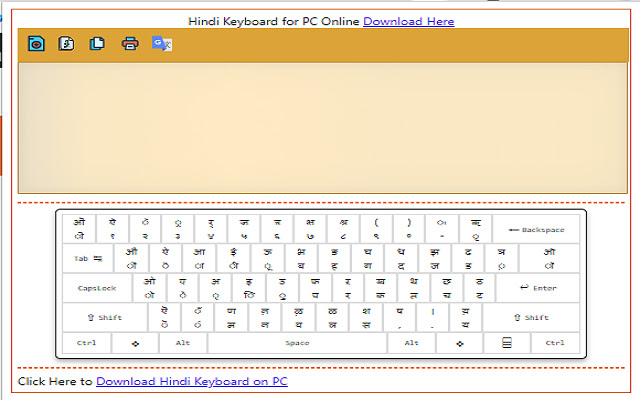The image size is (640, 400).
Task: Click the ढ / ड key
Action: click(468, 258)
